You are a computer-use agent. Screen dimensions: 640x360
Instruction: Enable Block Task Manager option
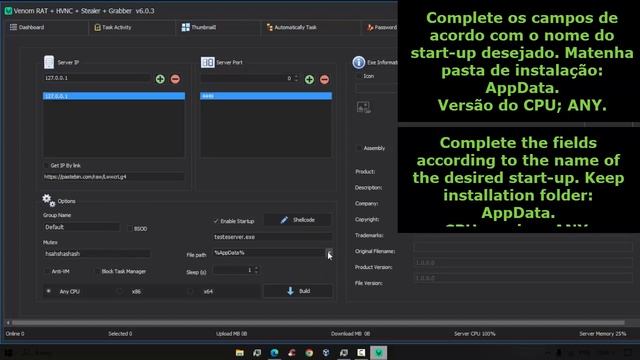click(97, 271)
